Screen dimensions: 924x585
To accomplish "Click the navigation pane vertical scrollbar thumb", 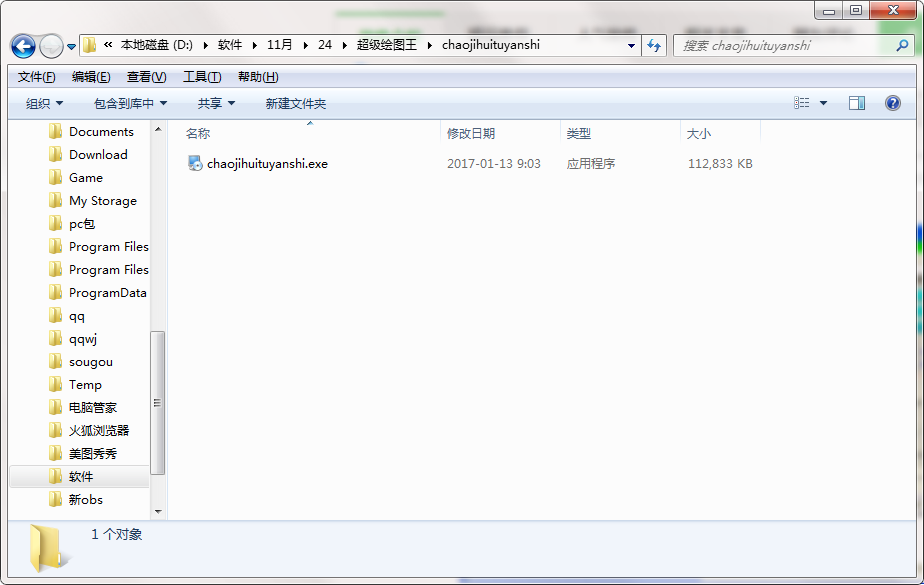I will [x=158, y=402].
